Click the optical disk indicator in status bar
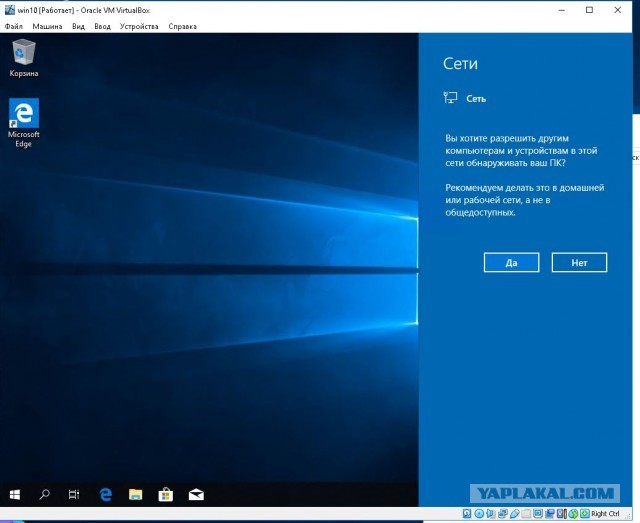640x523 pixels. 479,514
